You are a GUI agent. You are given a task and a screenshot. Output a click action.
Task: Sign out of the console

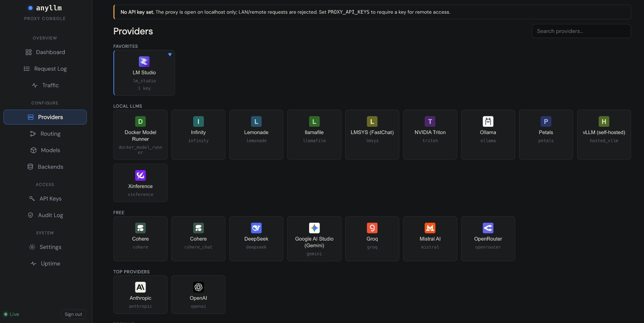73,314
